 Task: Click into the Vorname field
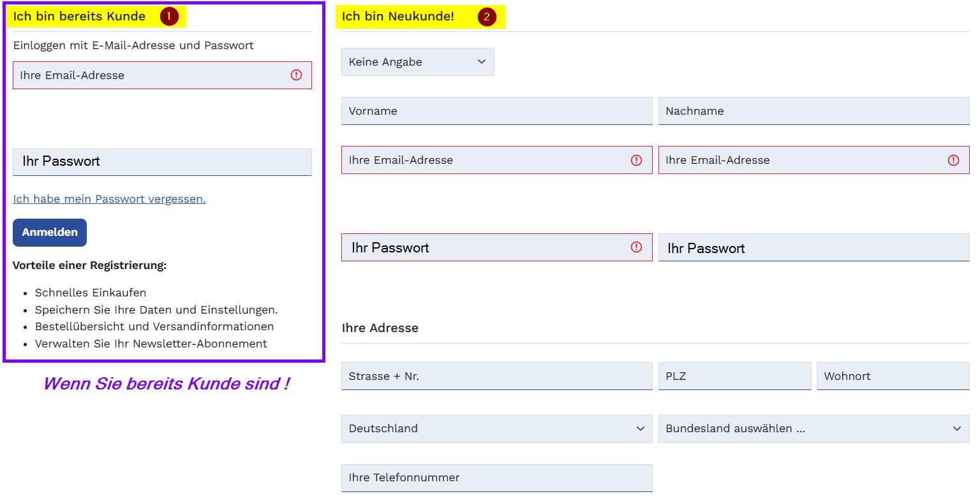pyautogui.click(x=496, y=111)
